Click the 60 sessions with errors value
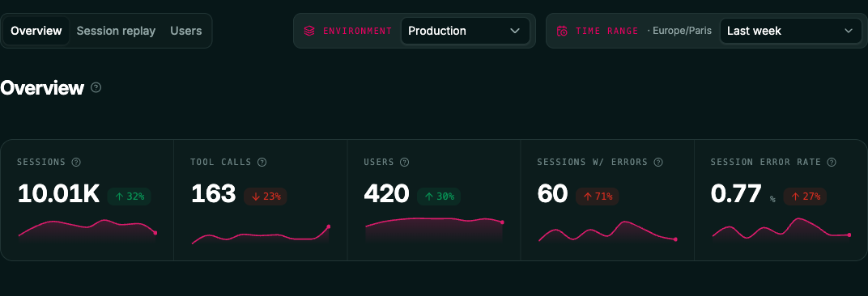The height and width of the screenshot is (296, 868). (552, 194)
